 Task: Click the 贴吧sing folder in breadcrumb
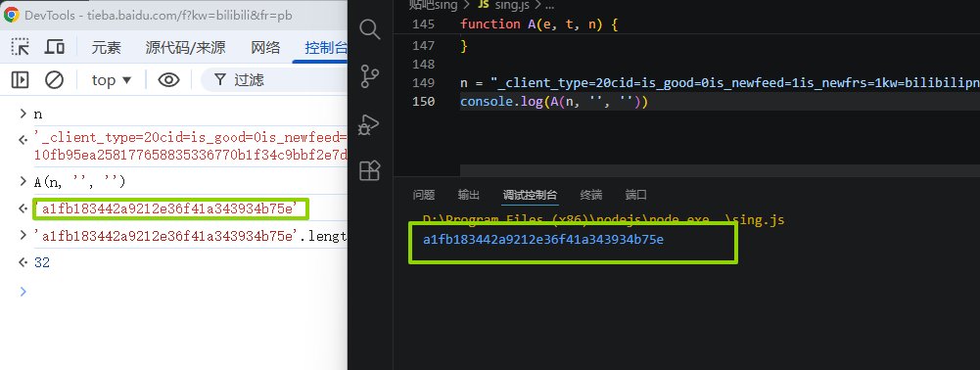pyautogui.click(x=433, y=4)
